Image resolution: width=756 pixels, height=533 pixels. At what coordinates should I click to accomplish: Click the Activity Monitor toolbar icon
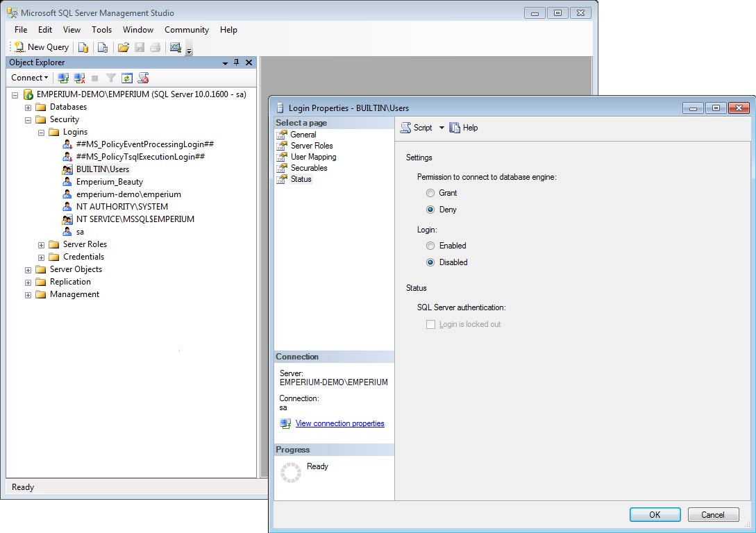176,47
